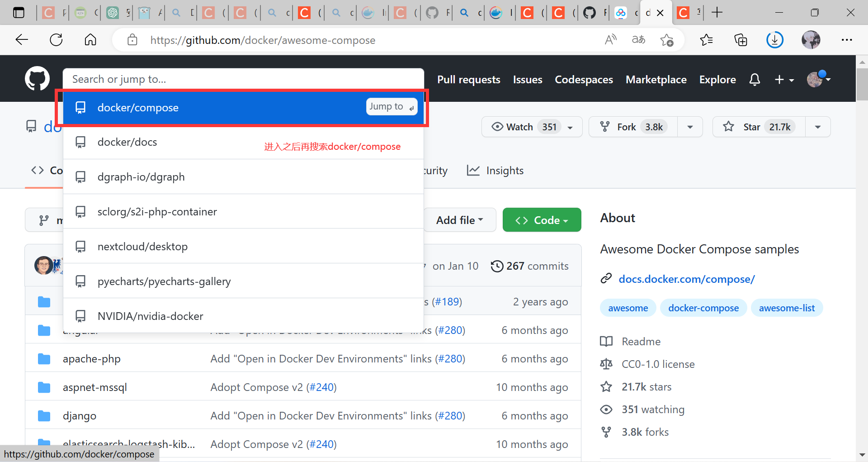View 351 watching link

tap(642, 410)
